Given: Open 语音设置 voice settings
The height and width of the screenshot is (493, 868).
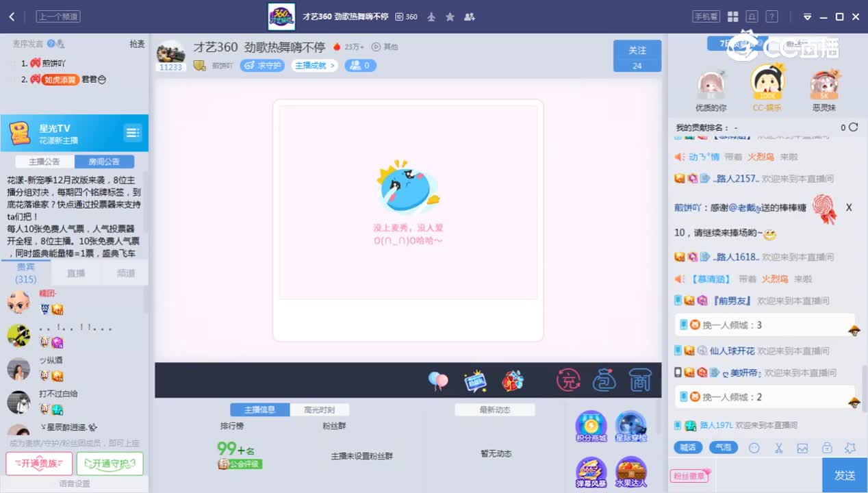Looking at the screenshot, I should [74, 483].
